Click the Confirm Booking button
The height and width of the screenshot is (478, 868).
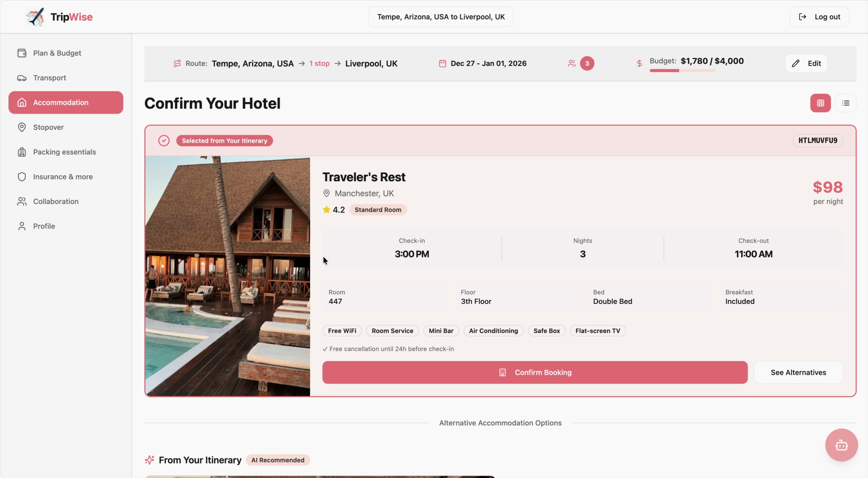pyautogui.click(x=535, y=372)
